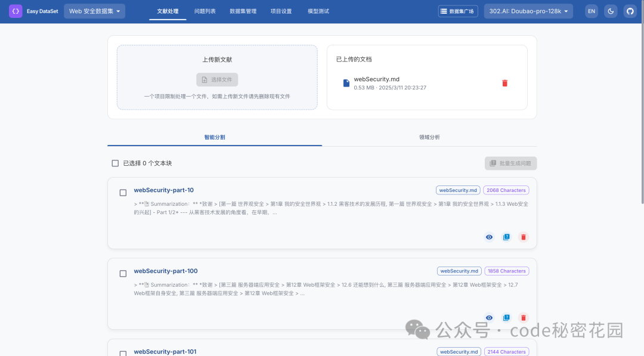The image size is (644, 356).
Task: Click the webSecurity-part-100 title
Action: pos(166,271)
